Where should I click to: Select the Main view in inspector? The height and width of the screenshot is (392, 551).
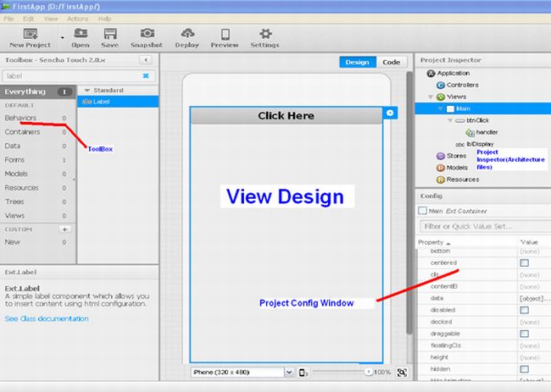coord(483,108)
